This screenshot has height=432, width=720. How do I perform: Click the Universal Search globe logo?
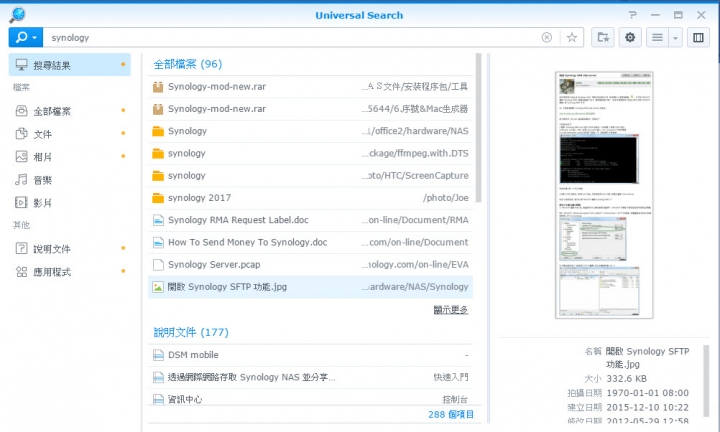(x=17, y=14)
